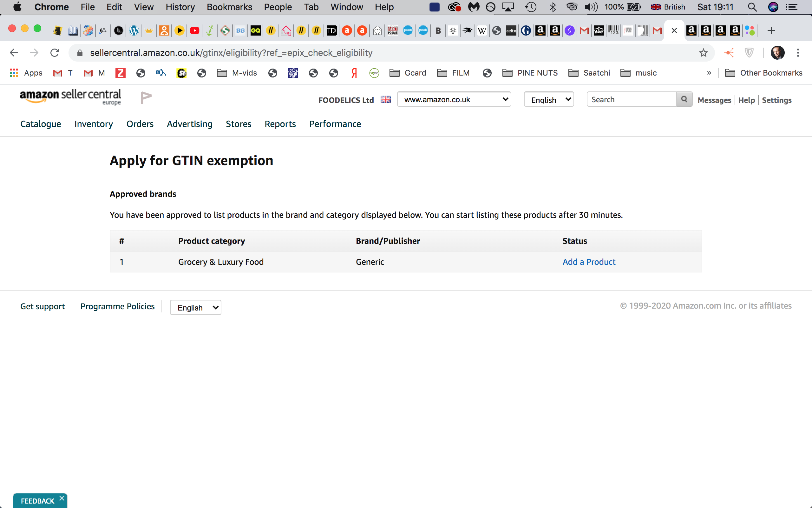The height and width of the screenshot is (508, 812).
Task: Open the amazon seller central logo home
Action: pyautogui.click(x=70, y=97)
